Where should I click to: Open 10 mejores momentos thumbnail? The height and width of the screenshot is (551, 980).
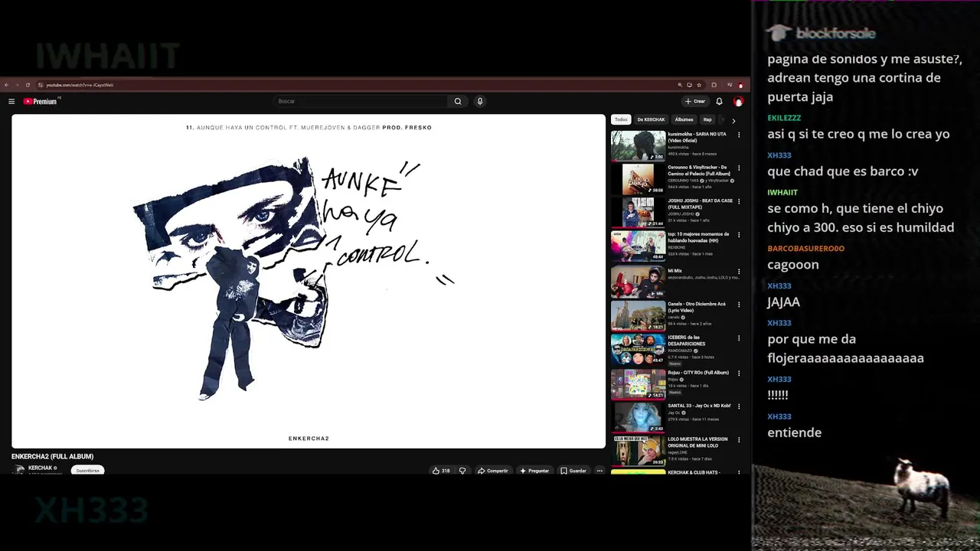pyautogui.click(x=638, y=246)
